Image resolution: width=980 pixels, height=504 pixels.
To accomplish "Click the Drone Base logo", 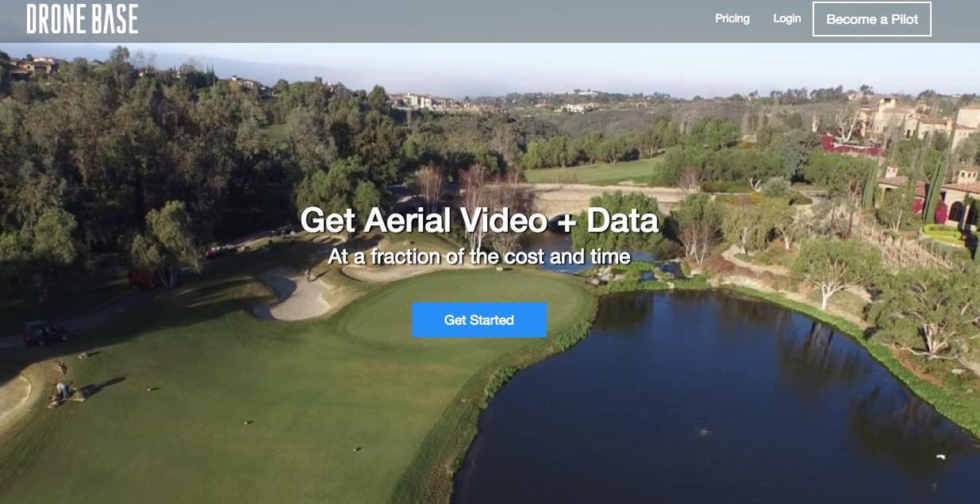I will tap(83, 19).
